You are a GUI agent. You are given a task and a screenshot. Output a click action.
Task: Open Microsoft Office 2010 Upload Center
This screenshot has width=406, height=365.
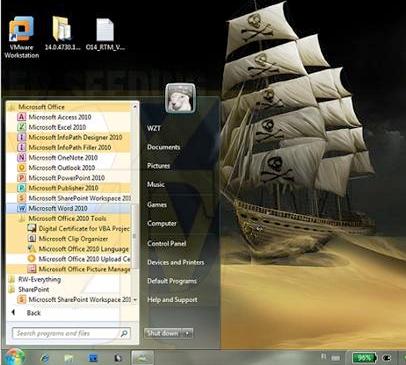pos(79,259)
